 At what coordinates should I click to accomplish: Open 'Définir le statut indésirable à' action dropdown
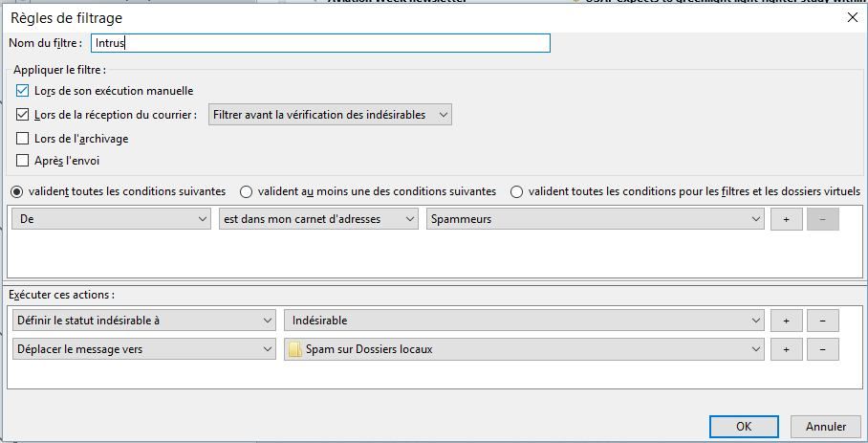[x=144, y=320]
